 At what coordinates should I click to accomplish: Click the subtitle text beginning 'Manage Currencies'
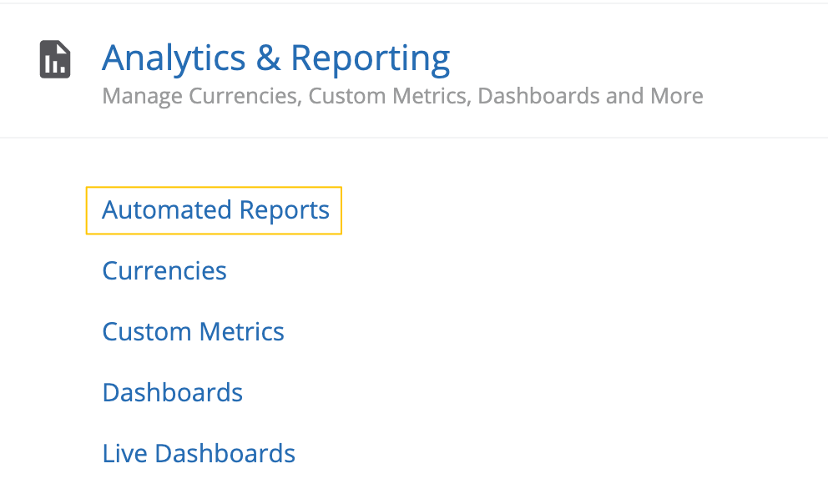[x=402, y=96]
